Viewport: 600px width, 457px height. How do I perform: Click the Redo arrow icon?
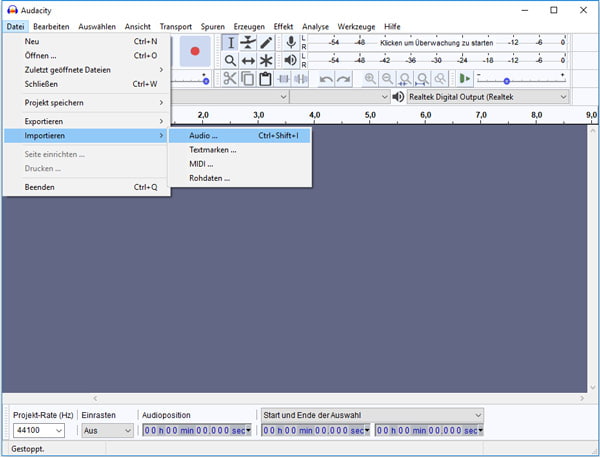coord(344,79)
